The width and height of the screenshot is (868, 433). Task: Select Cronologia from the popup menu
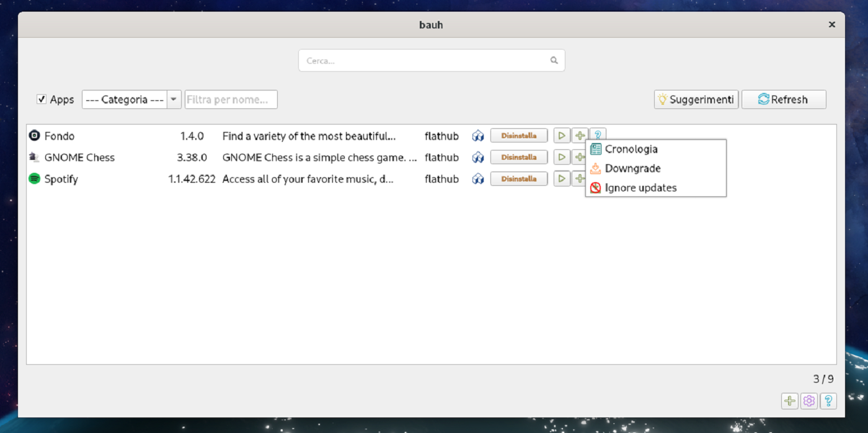tap(656, 149)
